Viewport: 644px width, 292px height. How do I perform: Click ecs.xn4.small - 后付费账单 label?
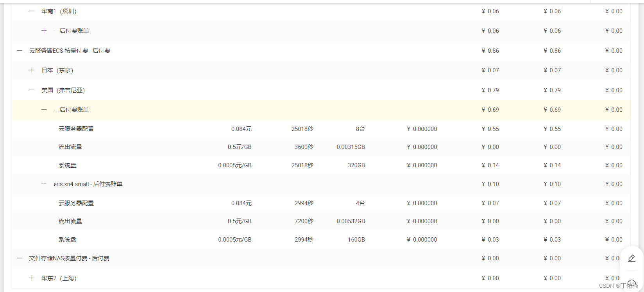tap(88, 184)
